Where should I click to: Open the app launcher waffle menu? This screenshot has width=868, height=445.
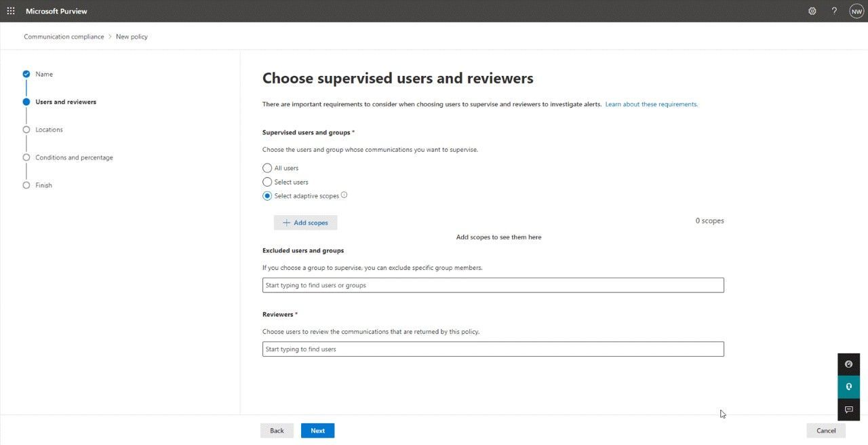point(11,11)
